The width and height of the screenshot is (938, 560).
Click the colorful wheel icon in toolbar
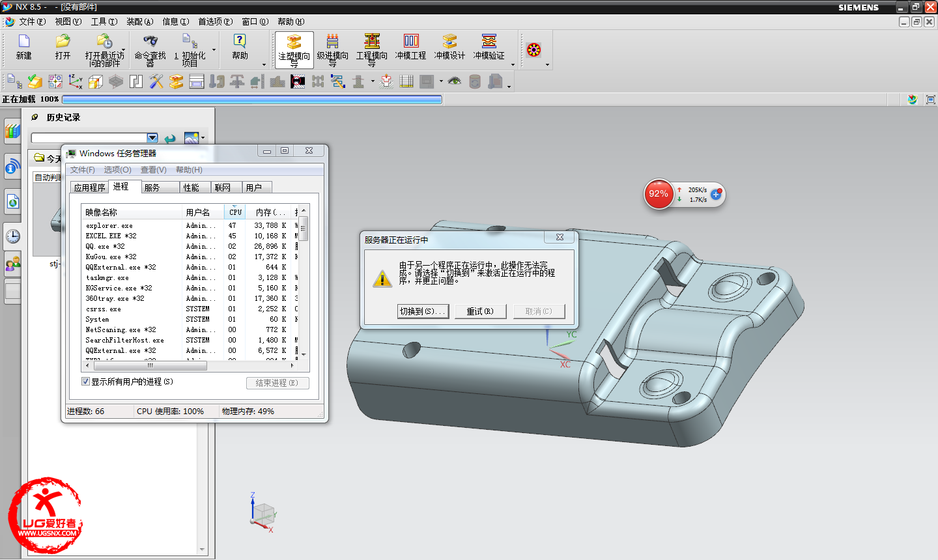533,50
